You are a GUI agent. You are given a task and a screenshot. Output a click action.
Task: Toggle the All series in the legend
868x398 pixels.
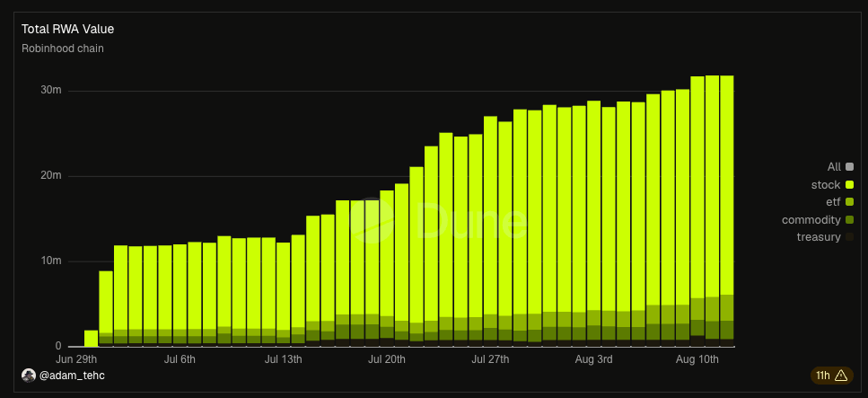(x=840, y=167)
